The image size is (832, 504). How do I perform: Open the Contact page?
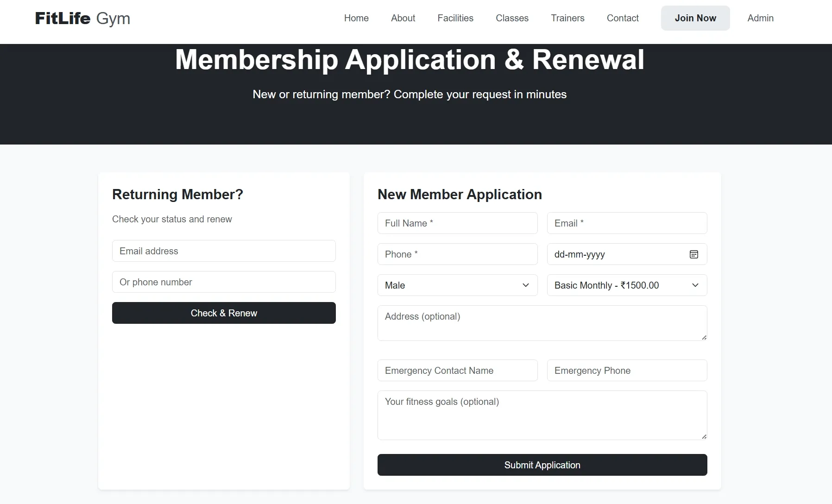tap(623, 18)
